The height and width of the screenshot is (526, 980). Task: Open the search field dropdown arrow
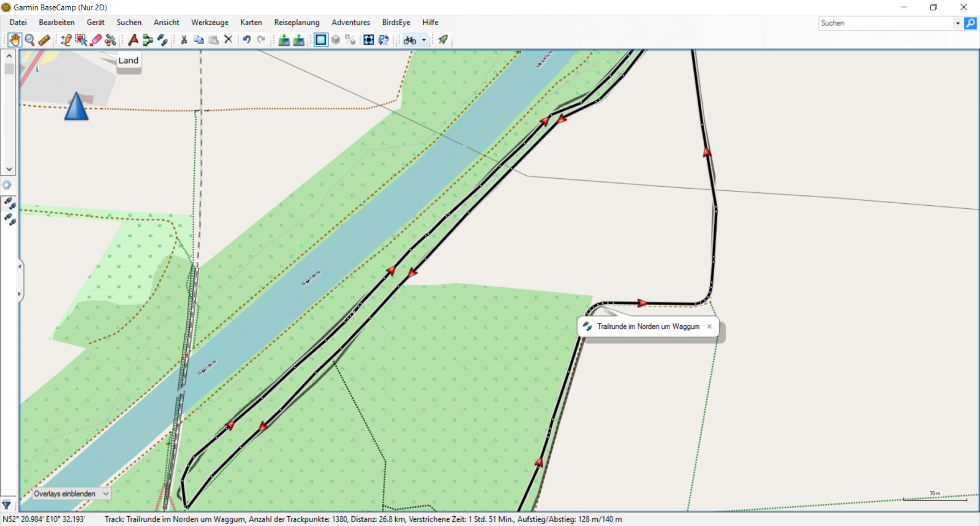tap(957, 23)
